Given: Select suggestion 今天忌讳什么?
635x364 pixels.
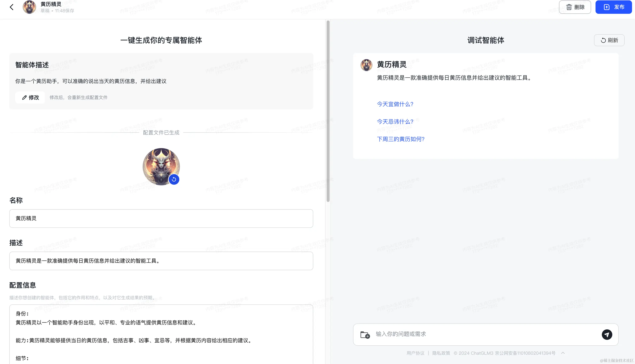Looking at the screenshot, I should (395, 122).
